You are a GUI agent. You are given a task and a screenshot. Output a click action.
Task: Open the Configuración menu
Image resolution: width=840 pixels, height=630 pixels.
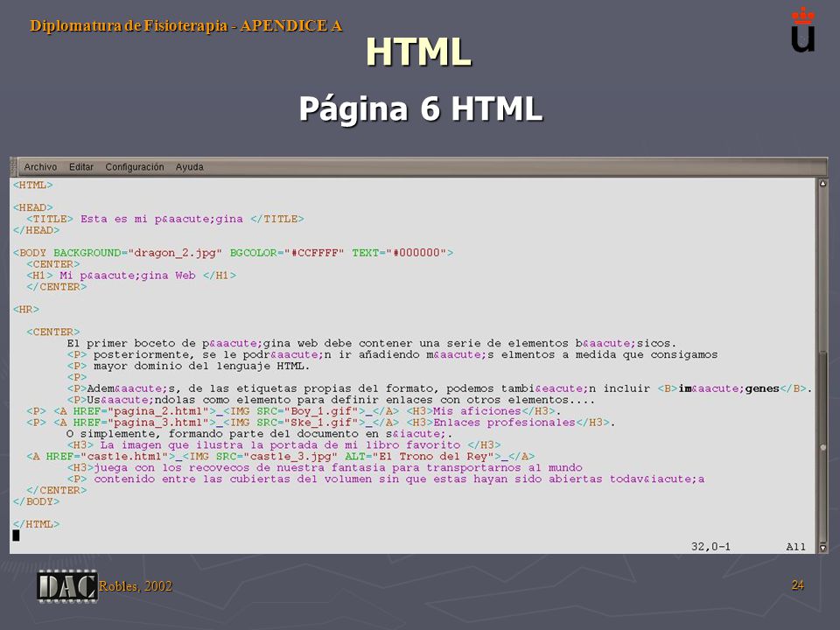tap(135, 167)
